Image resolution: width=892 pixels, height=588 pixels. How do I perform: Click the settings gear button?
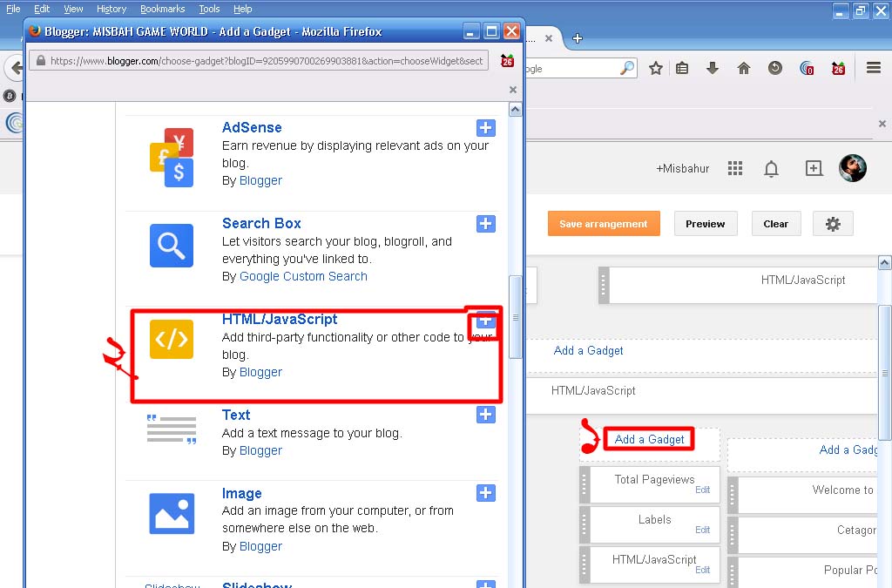click(x=833, y=224)
